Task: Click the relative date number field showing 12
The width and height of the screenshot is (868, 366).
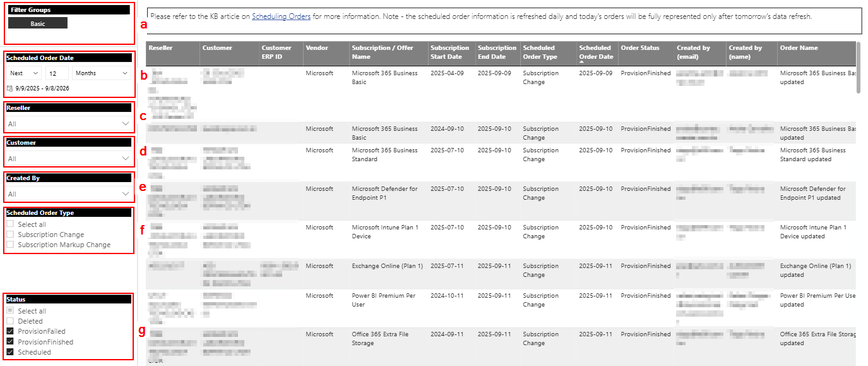Action: [57, 73]
